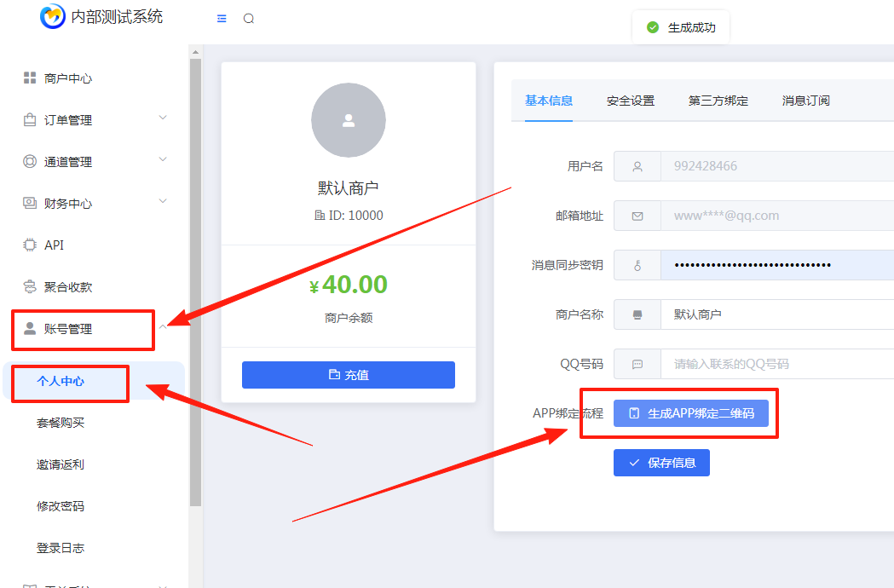Expand the 订单管理 menu chevron
Viewport: 894px width, 588px height.
coord(163,118)
